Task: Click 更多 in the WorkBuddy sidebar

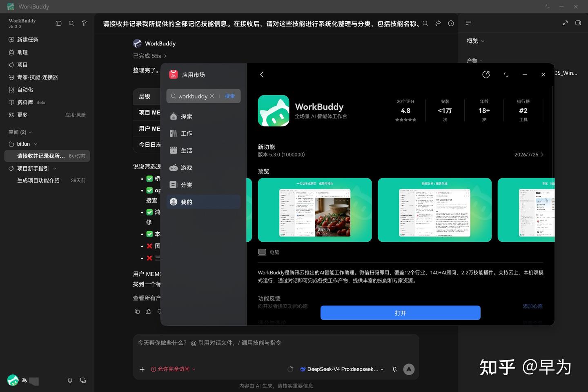Action: (x=22, y=115)
